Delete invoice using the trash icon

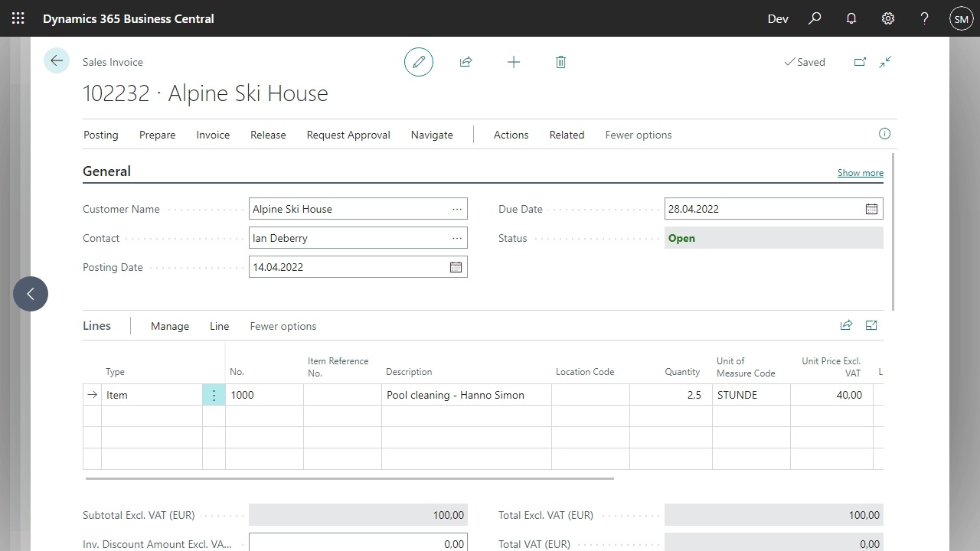point(560,62)
